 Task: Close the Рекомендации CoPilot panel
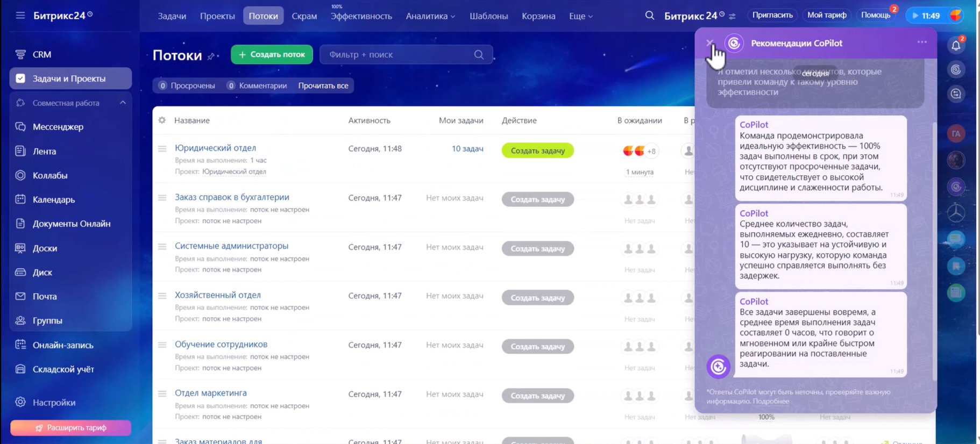pyautogui.click(x=709, y=42)
